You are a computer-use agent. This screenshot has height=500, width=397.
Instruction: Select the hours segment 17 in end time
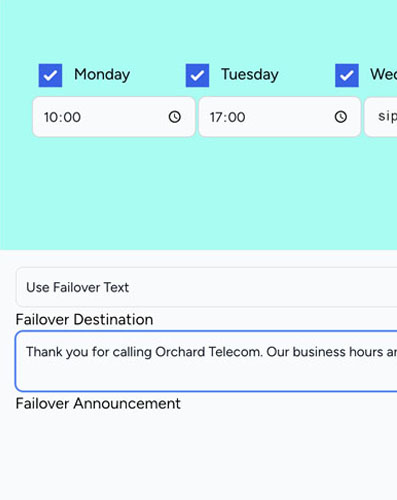(216, 117)
